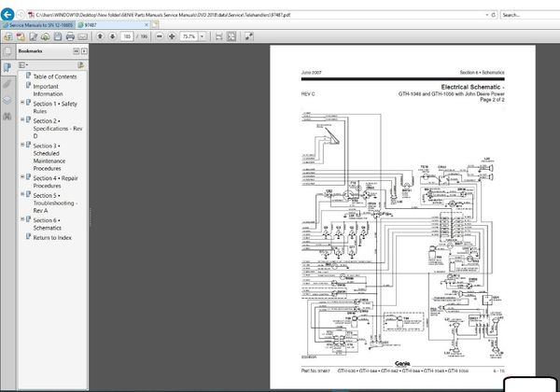560x392 pixels.
Task: Open the Attachments paperclip panel
Action: (x=8, y=83)
